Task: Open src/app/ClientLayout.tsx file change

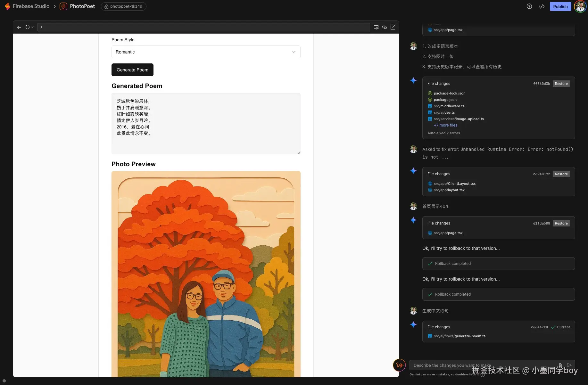Action: [454, 184]
